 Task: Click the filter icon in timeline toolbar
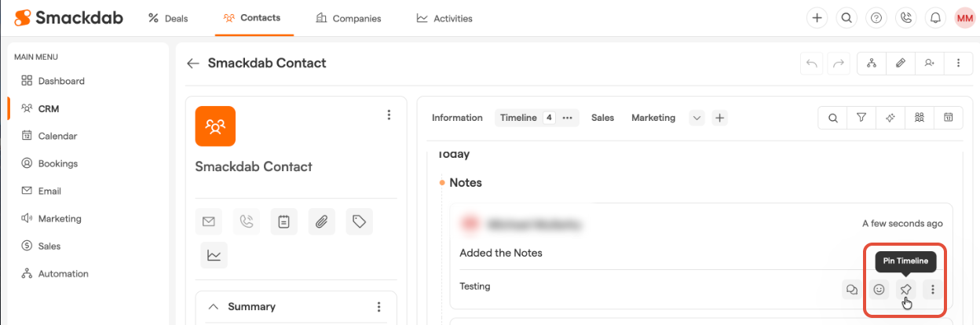[861, 118]
